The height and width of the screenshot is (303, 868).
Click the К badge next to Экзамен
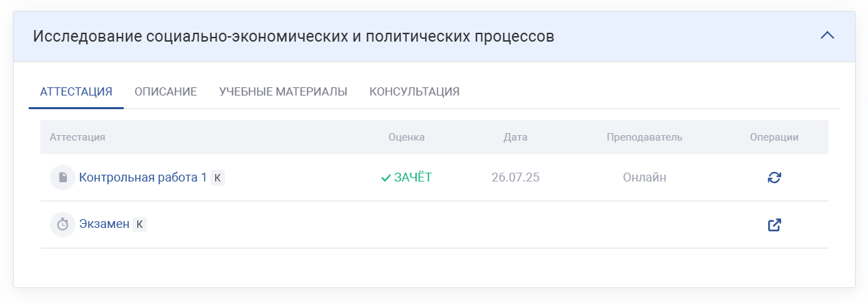pos(139,225)
